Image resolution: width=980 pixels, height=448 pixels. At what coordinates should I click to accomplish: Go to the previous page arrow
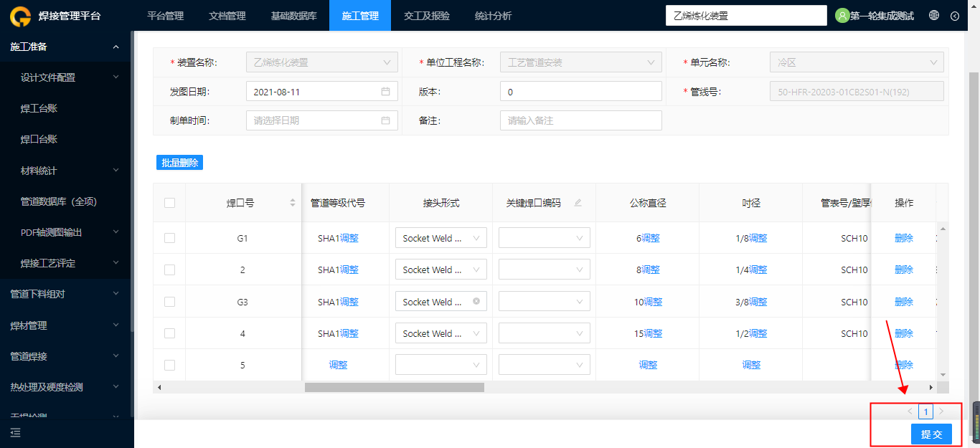tap(910, 411)
